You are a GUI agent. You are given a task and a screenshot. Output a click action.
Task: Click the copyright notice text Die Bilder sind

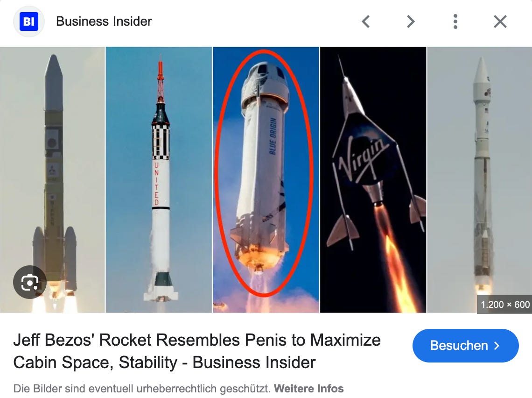click(141, 389)
